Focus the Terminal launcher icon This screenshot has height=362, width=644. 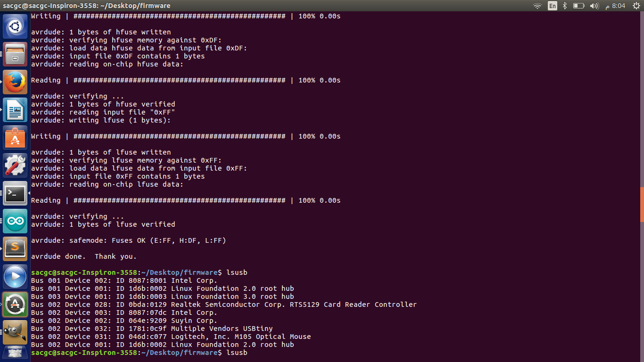click(x=15, y=193)
